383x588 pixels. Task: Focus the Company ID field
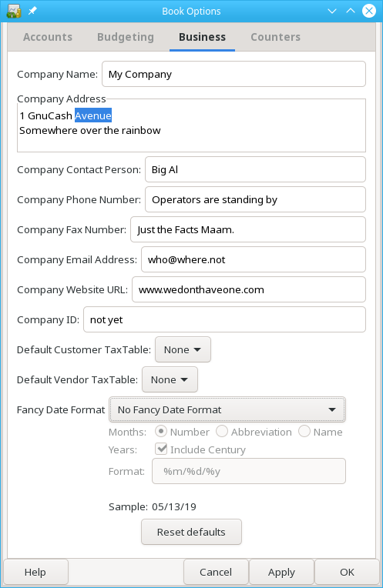coord(224,319)
